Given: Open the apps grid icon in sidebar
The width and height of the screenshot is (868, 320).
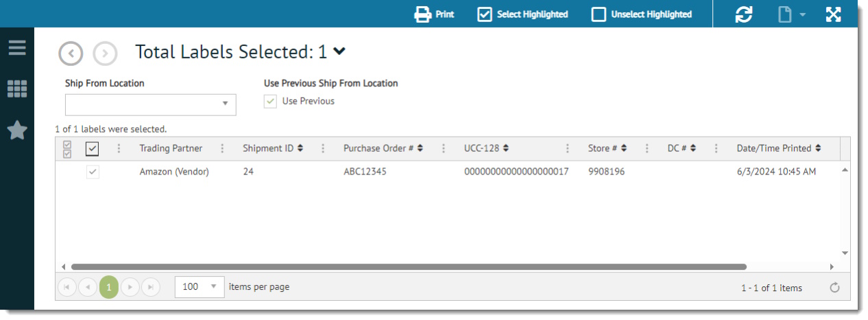Looking at the screenshot, I should pos(17,89).
